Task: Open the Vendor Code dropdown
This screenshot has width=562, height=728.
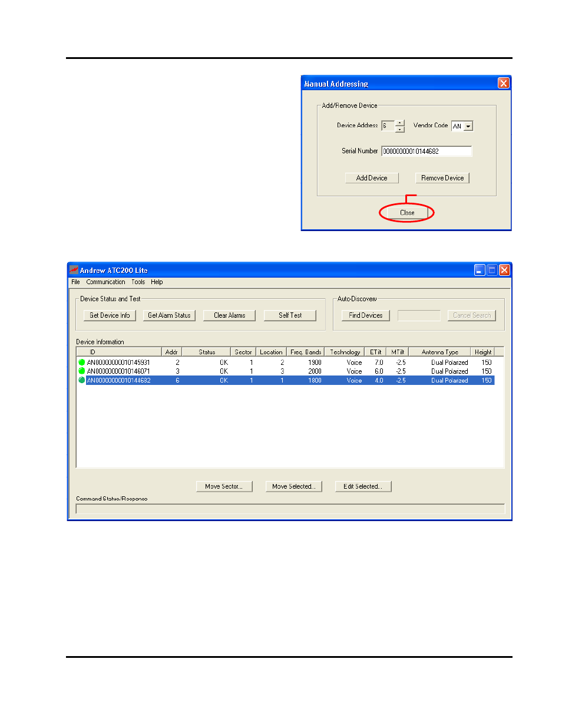Action: point(468,126)
